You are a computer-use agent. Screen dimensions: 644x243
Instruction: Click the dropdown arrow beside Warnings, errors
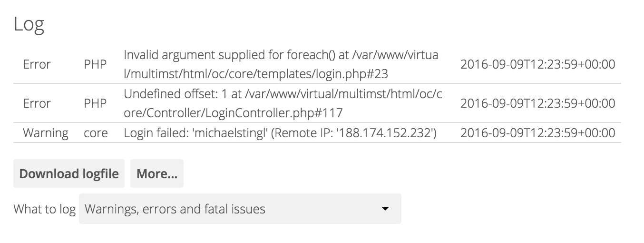point(386,209)
